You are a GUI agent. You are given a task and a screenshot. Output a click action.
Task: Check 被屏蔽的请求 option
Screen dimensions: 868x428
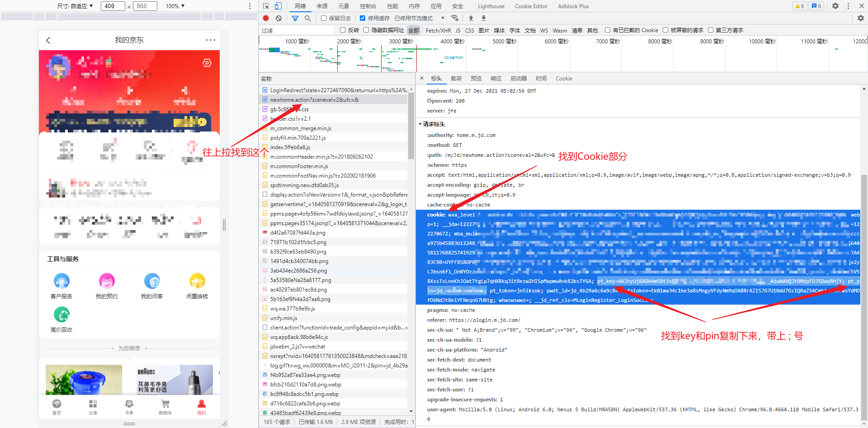pyautogui.click(x=665, y=30)
